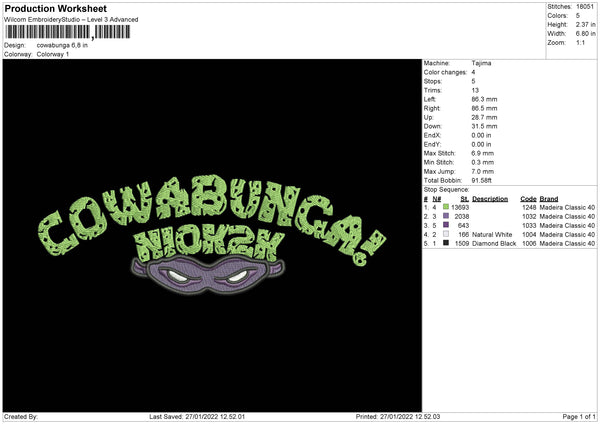
Task: Click the light purple swatch code 1032
Action: click(446, 216)
